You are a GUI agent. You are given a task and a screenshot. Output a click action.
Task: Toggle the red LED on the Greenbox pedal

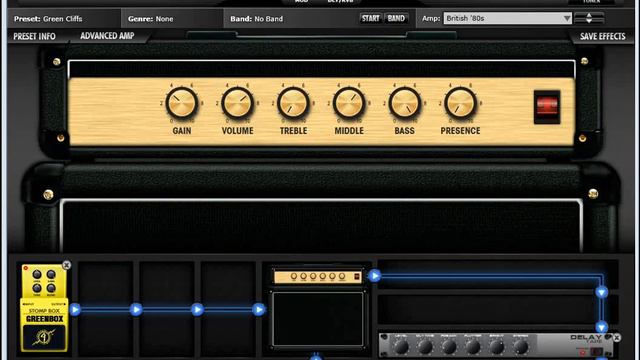26,268
